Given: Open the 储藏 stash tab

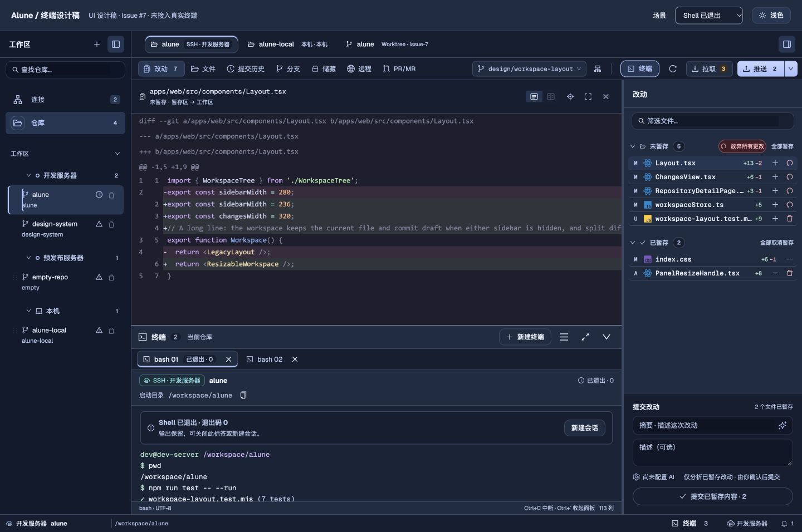Looking at the screenshot, I should tap(324, 68).
